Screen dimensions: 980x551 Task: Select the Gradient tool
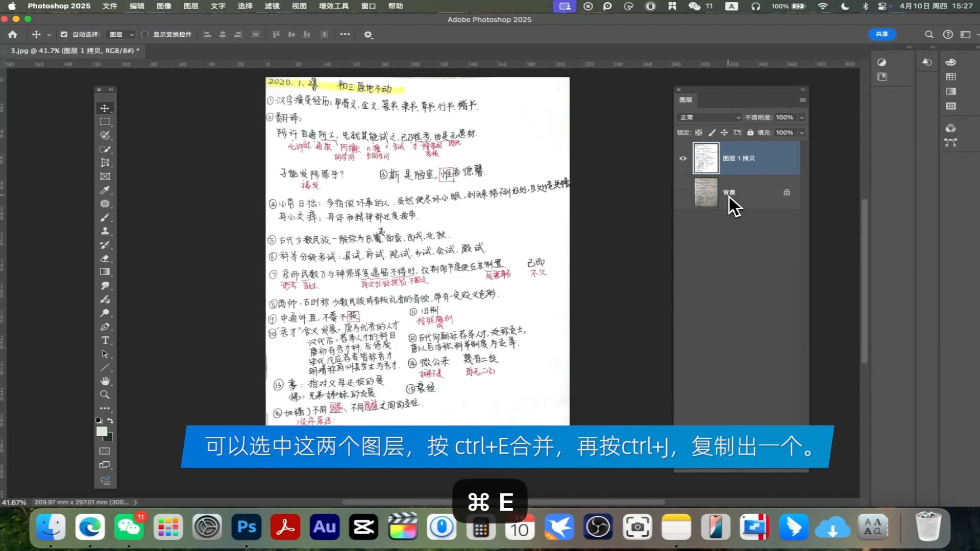point(105,272)
